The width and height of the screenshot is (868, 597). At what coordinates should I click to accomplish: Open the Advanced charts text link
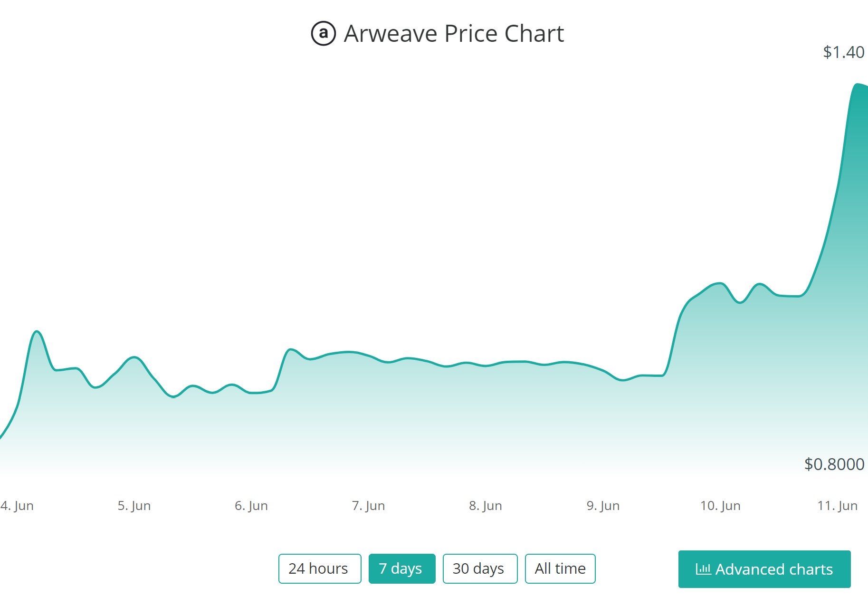click(774, 569)
